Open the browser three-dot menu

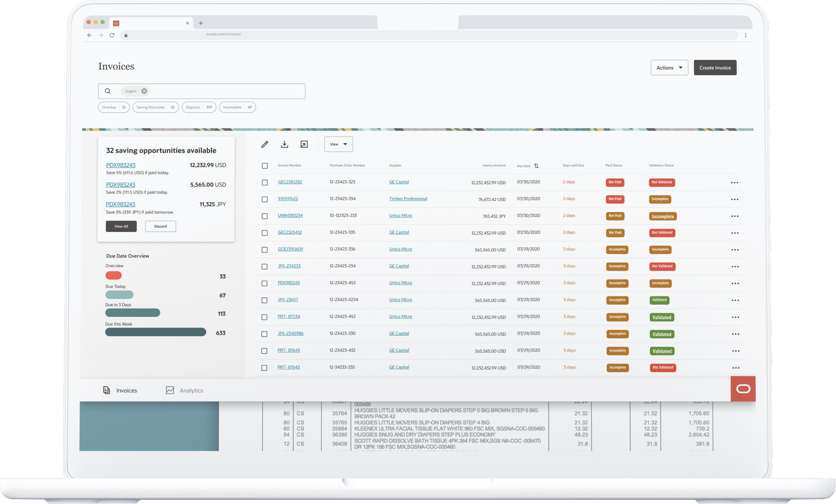click(x=745, y=35)
